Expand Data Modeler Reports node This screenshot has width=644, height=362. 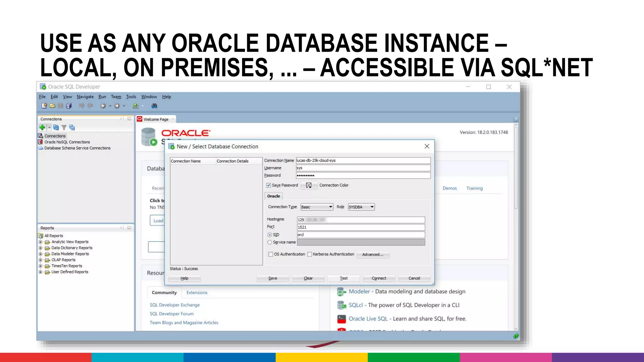(40, 254)
